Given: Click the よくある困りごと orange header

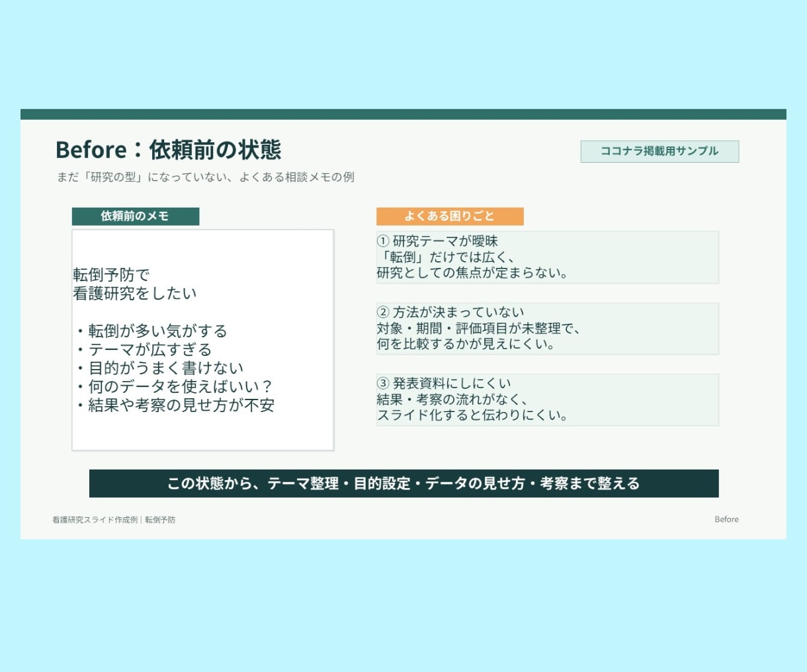Looking at the screenshot, I should [x=450, y=216].
